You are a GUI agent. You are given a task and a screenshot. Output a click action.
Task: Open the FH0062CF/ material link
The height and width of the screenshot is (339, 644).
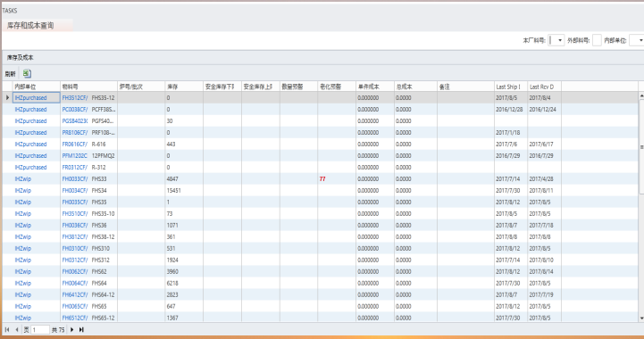75,271
